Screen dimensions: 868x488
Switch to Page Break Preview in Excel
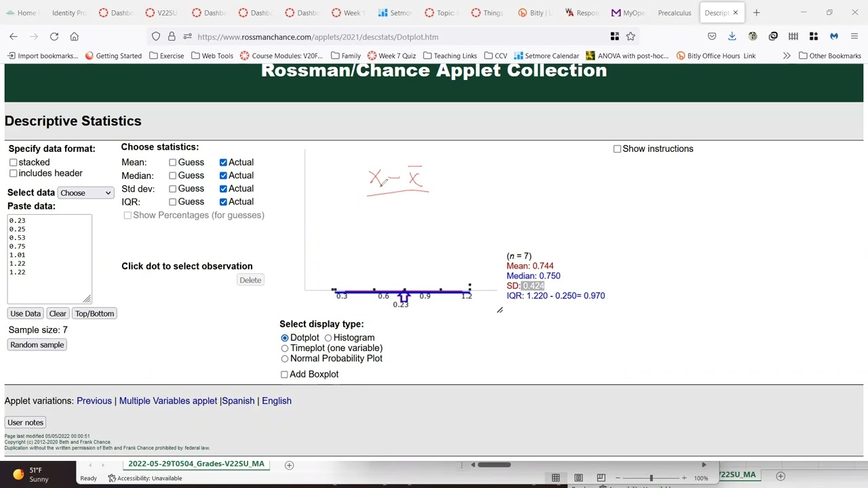point(601,478)
